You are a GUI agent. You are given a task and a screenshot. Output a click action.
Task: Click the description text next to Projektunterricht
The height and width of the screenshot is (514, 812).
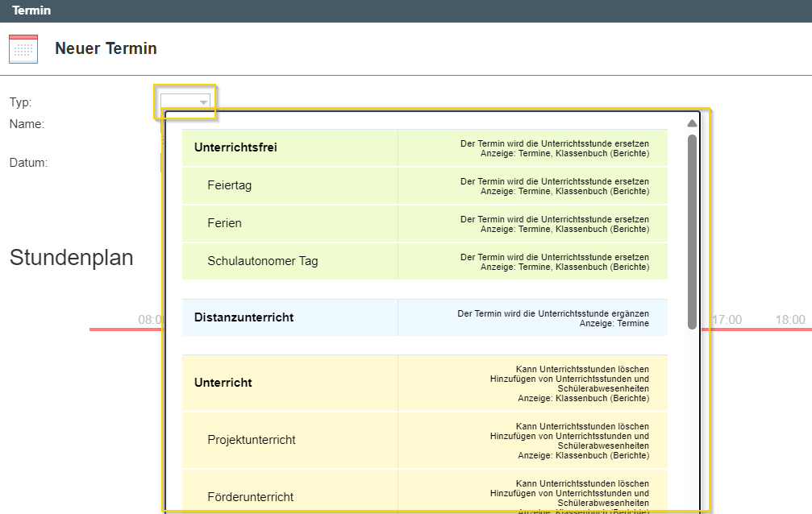(x=569, y=441)
